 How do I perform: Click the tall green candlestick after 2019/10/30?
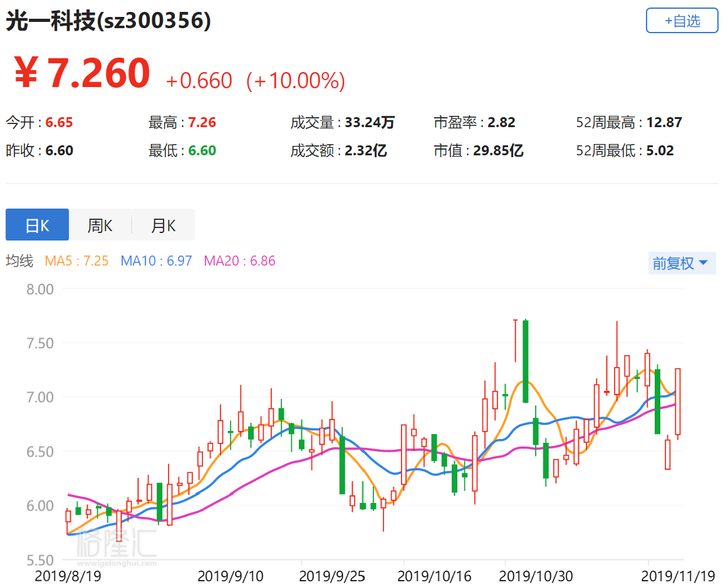point(526,361)
